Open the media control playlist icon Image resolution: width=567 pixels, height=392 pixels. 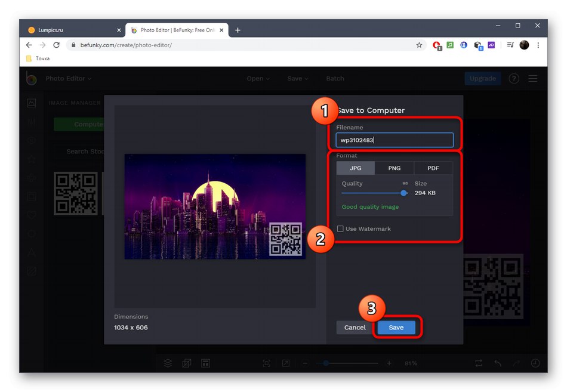510,45
